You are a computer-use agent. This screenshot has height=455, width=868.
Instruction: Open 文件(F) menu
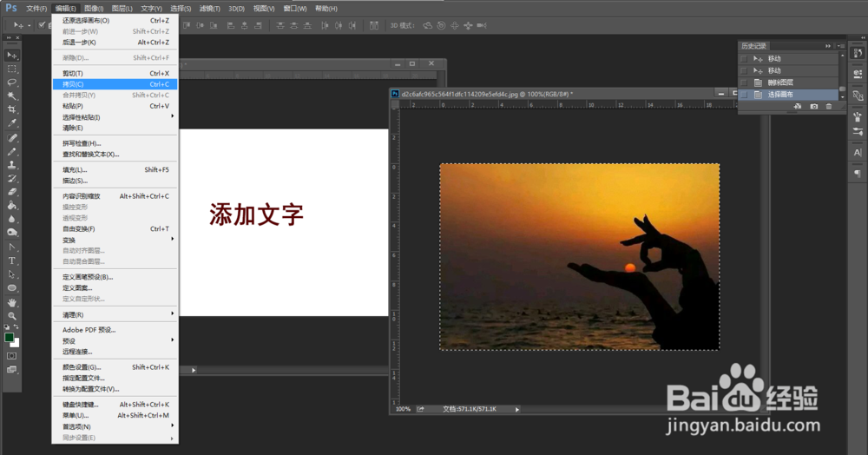pyautogui.click(x=36, y=9)
